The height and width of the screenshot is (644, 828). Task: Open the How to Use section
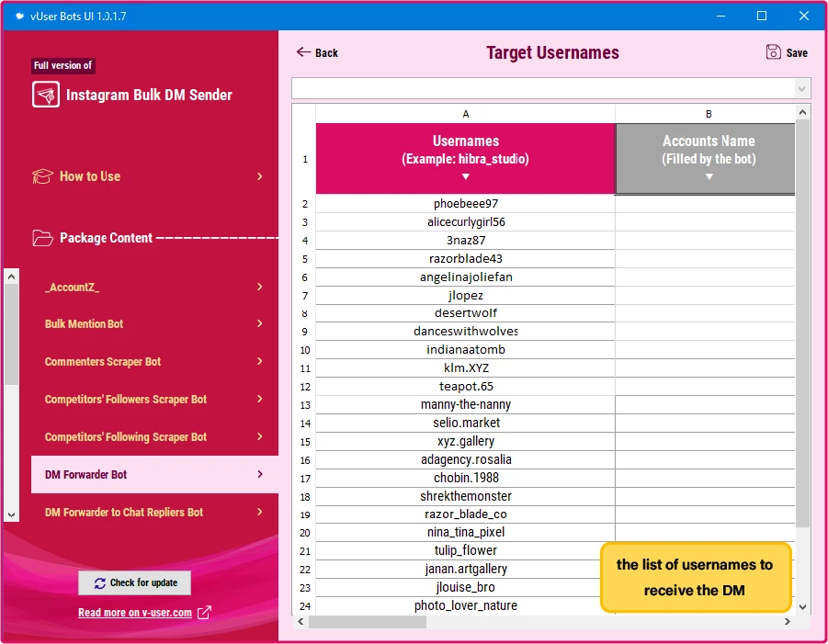[x=147, y=176]
